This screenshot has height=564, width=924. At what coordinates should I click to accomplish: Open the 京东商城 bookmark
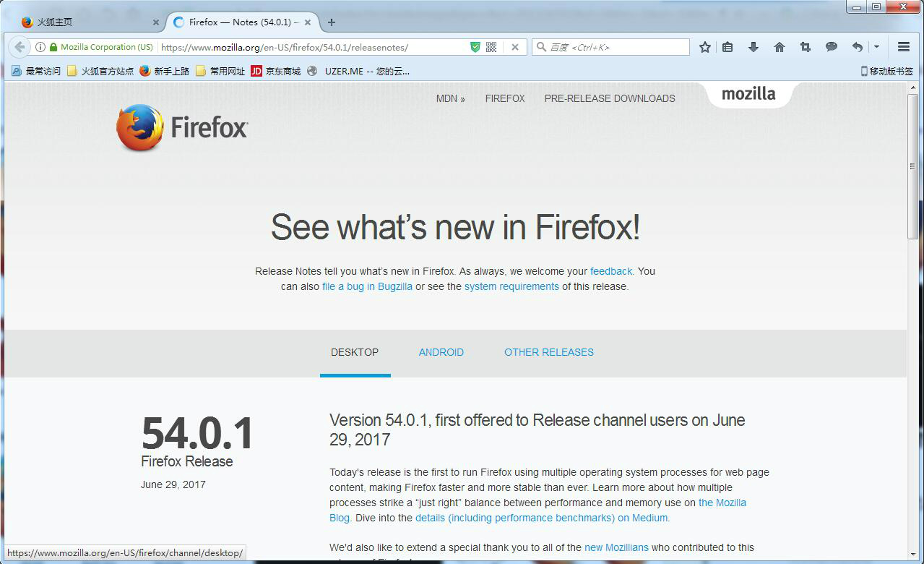[275, 71]
